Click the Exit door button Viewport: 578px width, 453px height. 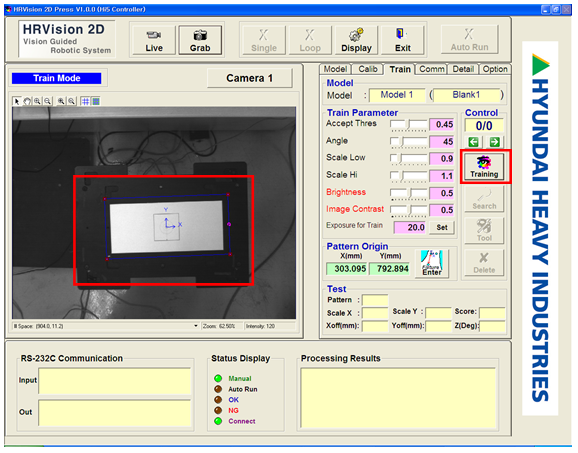coord(403,40)
